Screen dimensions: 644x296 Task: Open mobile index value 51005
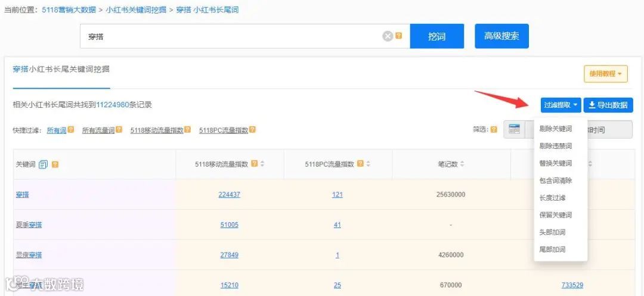coord(229,225)
